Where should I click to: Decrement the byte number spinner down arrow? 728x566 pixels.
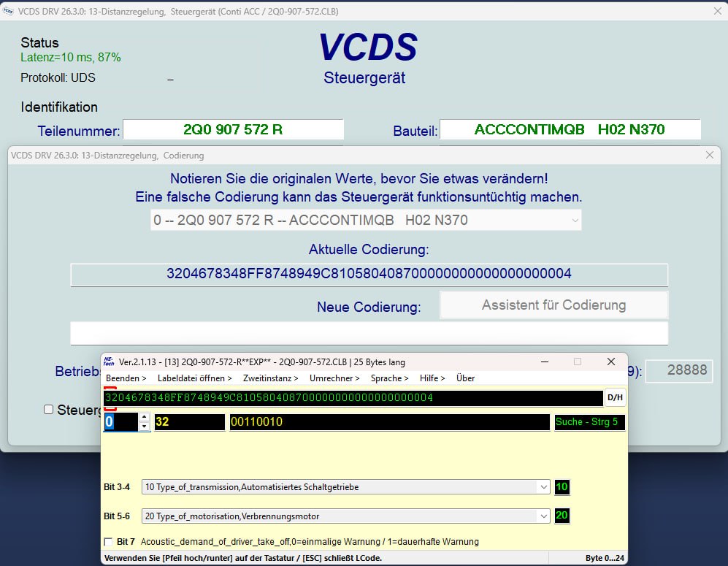[x=145, y=427]
